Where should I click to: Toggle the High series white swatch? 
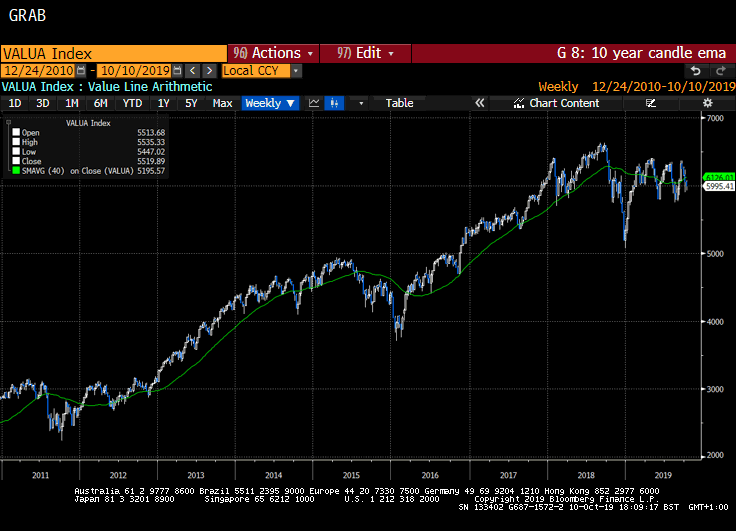click(x=16, y=142)
